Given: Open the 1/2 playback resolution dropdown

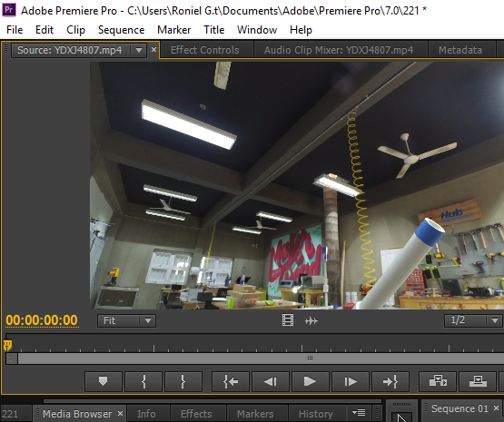Looking at the screenshot, I should click(x=473, y=320).
